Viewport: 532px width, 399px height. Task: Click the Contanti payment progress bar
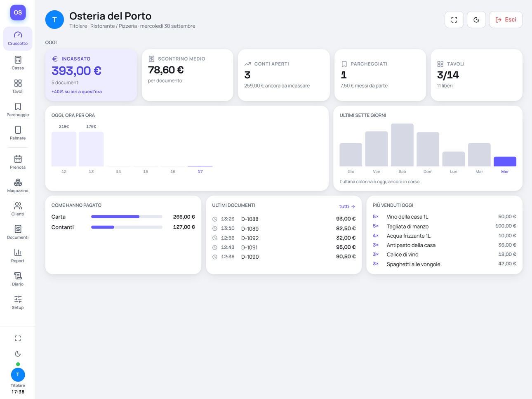point(127,227)
